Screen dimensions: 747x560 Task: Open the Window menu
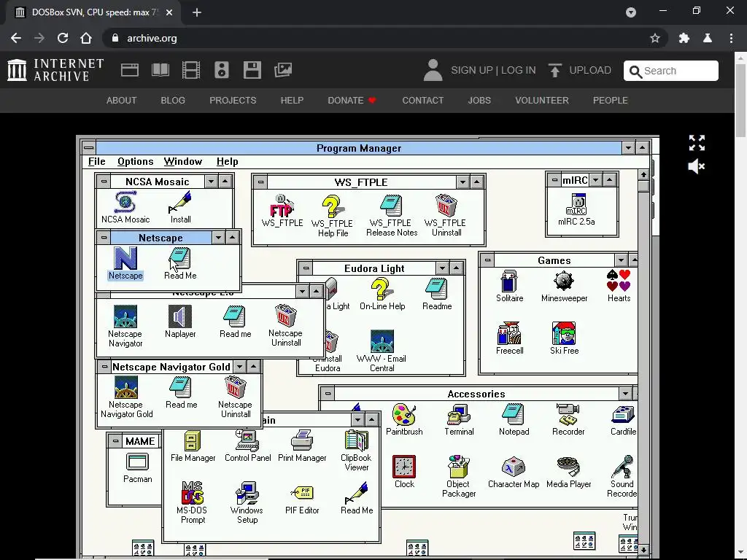pyautogui.click(x=183, y=161)
